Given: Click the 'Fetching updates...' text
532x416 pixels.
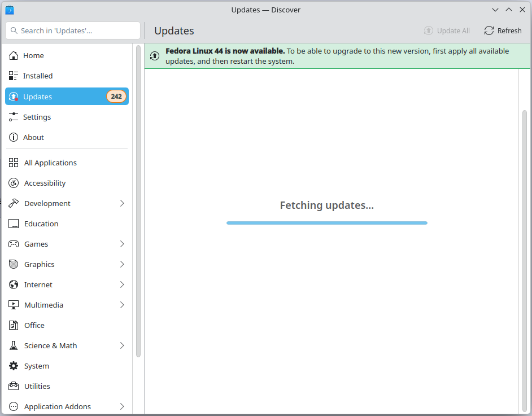Looking at the screenshot, I should [327, 205].
